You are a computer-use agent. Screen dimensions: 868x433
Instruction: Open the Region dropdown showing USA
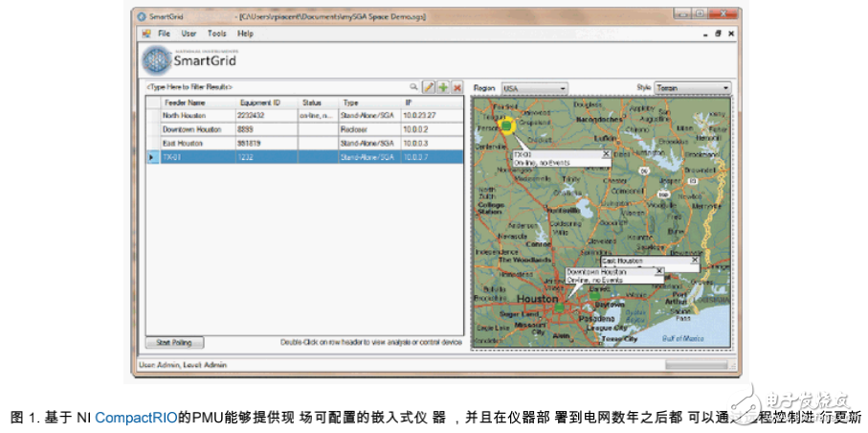534,88
